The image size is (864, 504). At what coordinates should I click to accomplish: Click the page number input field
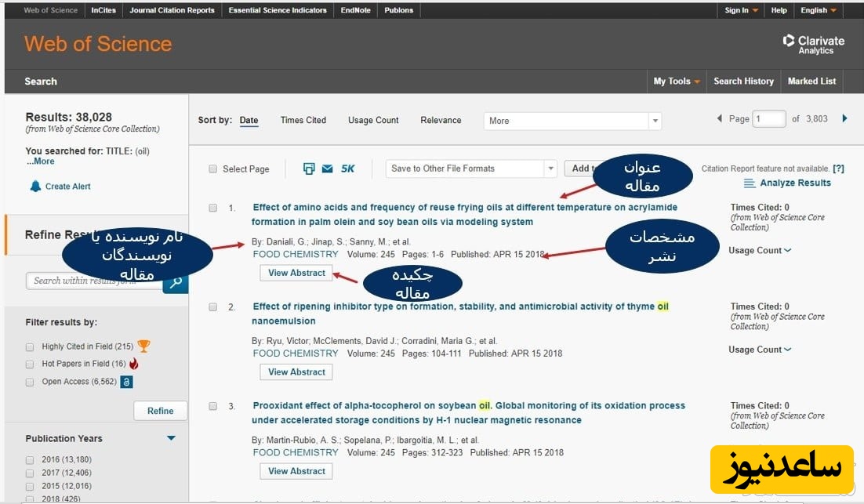tap(769, 119)
